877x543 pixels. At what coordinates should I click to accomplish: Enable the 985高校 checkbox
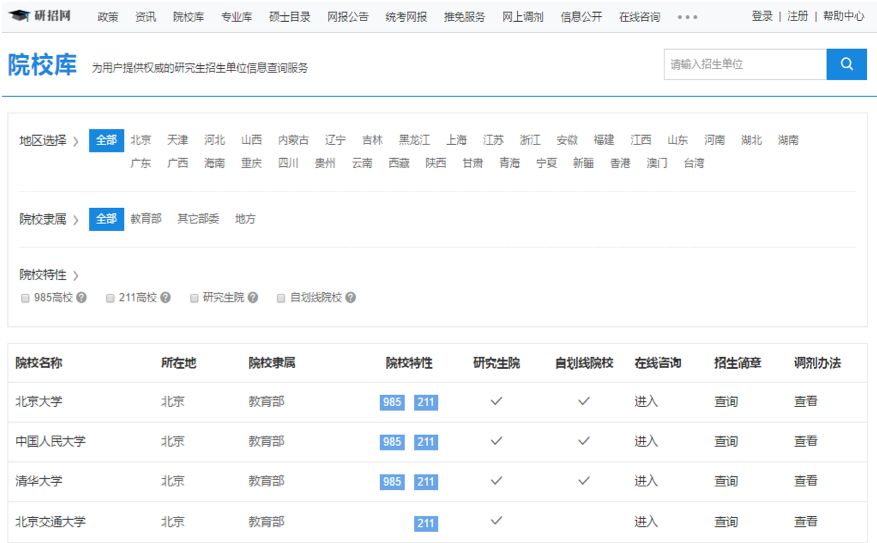click(25, 298)
